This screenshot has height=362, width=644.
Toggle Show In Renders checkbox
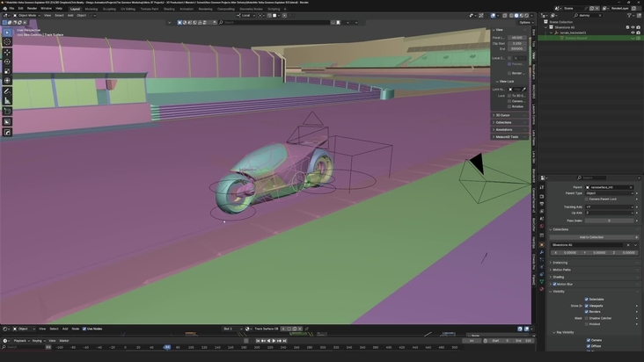pos(587,312)
